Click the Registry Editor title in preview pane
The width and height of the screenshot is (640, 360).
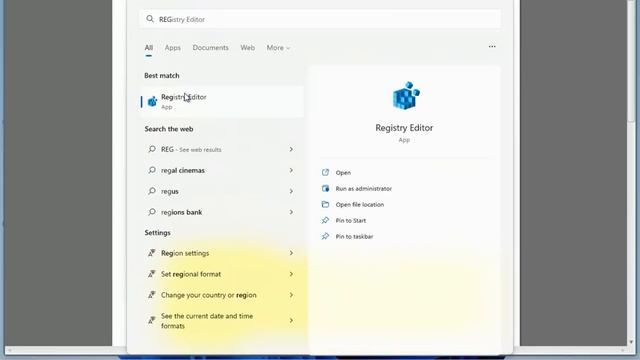(x=404, y=128)
